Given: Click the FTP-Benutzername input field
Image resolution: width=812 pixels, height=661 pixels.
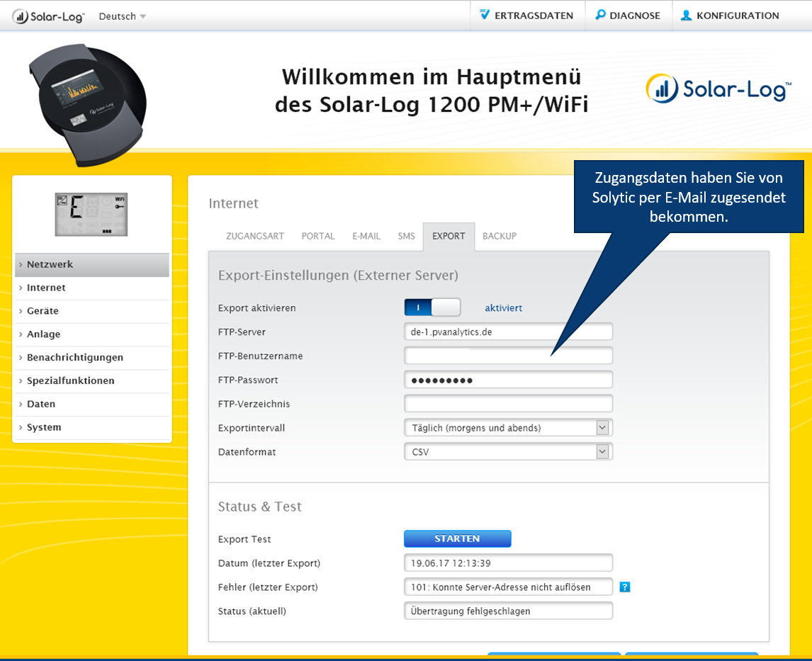Looking at the screenshot, I should (508, 356).
